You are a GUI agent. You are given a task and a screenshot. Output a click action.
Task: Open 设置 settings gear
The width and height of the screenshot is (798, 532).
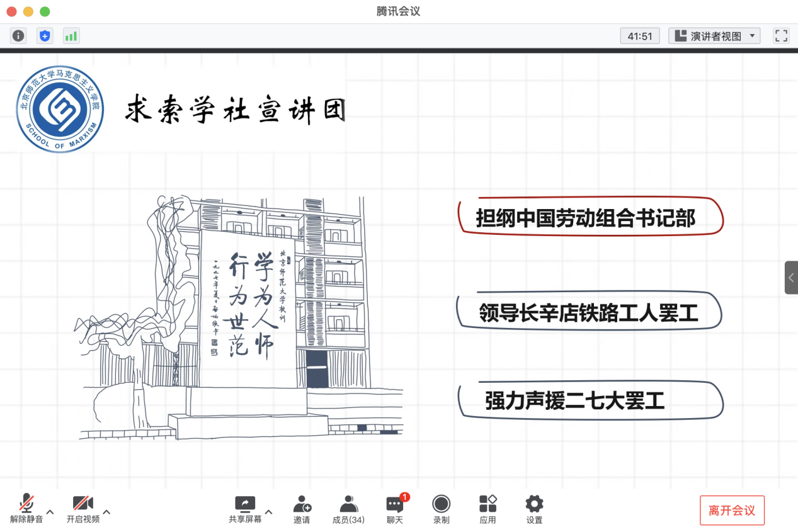click(534, 509)
